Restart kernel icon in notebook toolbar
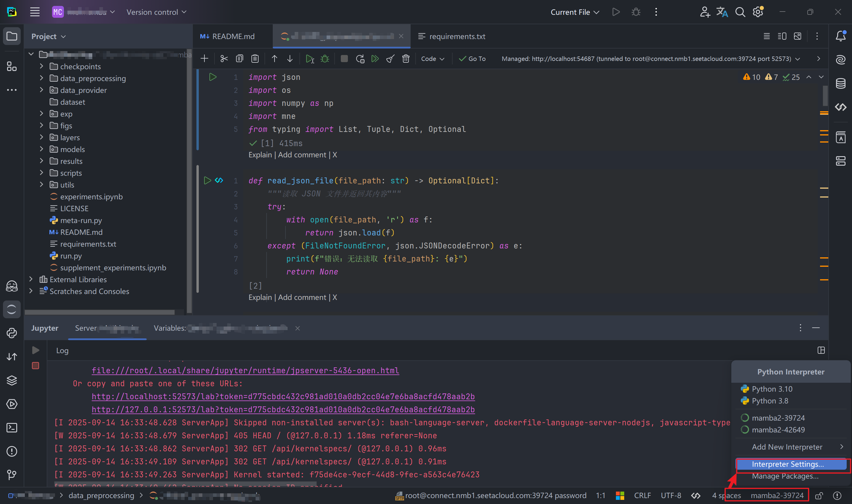Screen dimensions: 852x504 click(x=360, y=59)
